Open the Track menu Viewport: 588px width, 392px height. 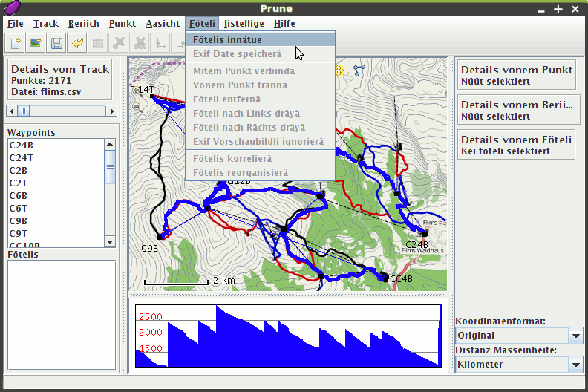coord(46,24)
